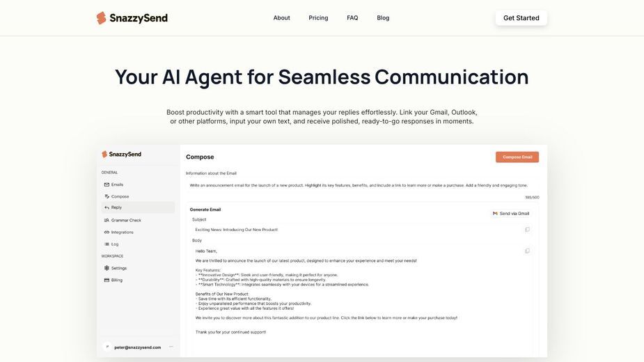This screenshot has width=644, height=362.
Task: Open the Log list icon
Action: coord(107,244)
